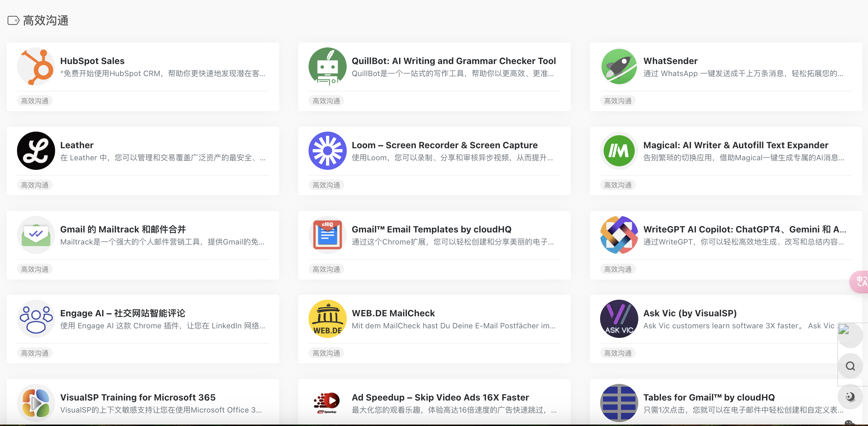Toggle dark mode with moon icon
This screenshot has height=426, width=868.
coord(850,397)
